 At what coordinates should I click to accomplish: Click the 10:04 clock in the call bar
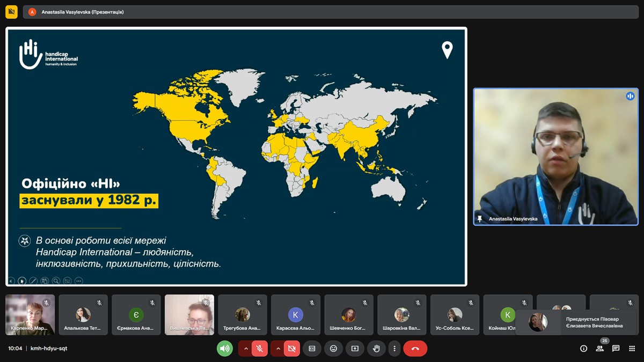coord(15,349)
